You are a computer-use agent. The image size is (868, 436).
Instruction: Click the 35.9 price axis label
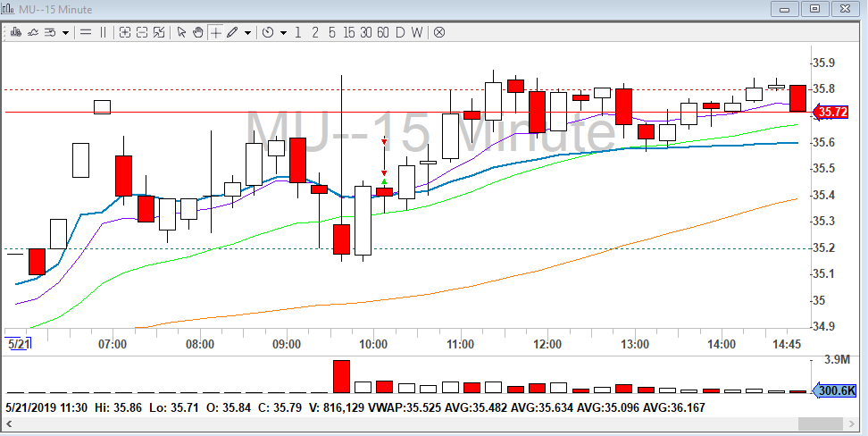(x=823, y=63)
